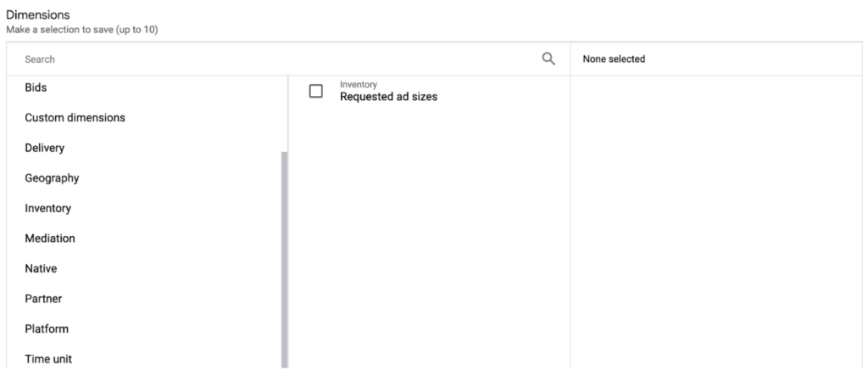Click the small Inventory label above Requested ad sizes
The image size is (868, 376).
[358, 85]
